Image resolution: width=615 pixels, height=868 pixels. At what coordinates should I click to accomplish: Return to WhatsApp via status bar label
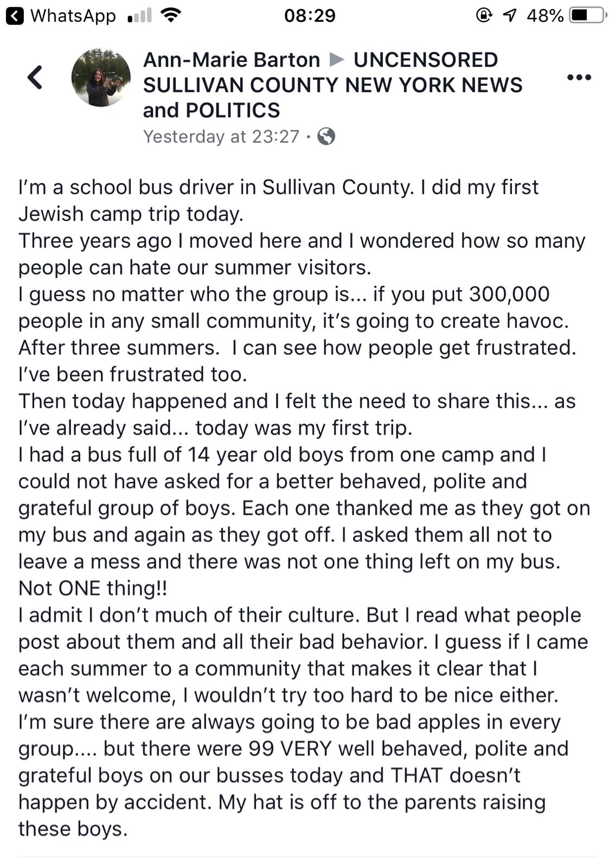click(x=73, y=16)
